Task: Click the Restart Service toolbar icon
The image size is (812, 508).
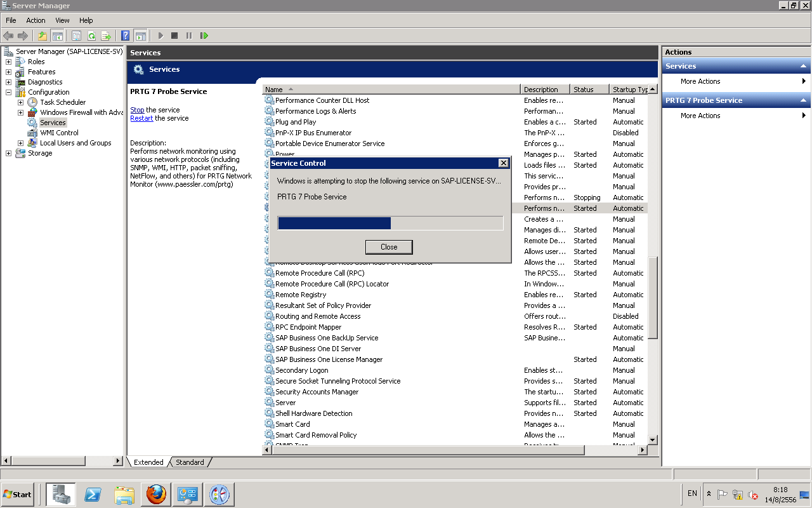Action: (x=204, y=36)
